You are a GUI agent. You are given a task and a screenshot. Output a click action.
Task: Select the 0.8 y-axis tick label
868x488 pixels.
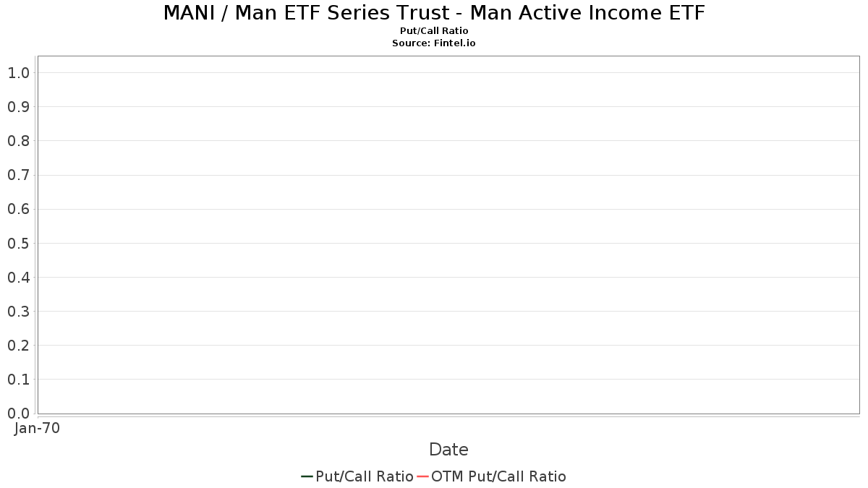click(18, 141)
